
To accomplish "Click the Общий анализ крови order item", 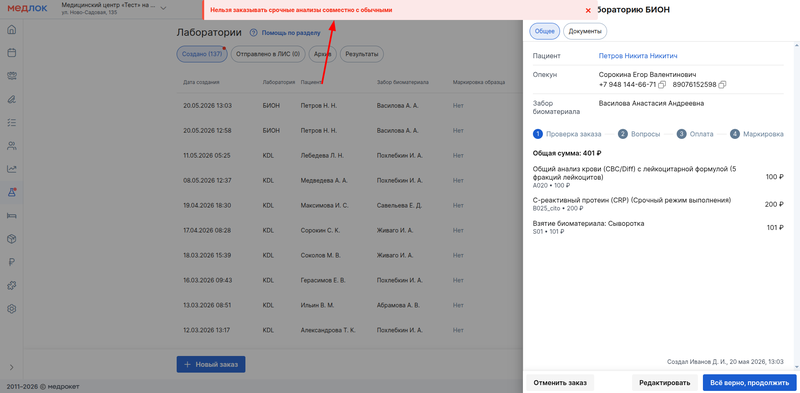I will click(658, 177).
